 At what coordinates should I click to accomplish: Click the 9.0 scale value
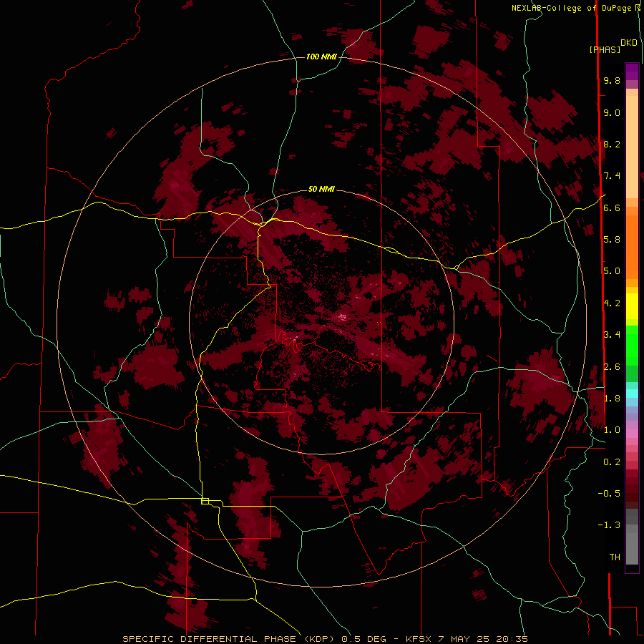pos(612,112)
